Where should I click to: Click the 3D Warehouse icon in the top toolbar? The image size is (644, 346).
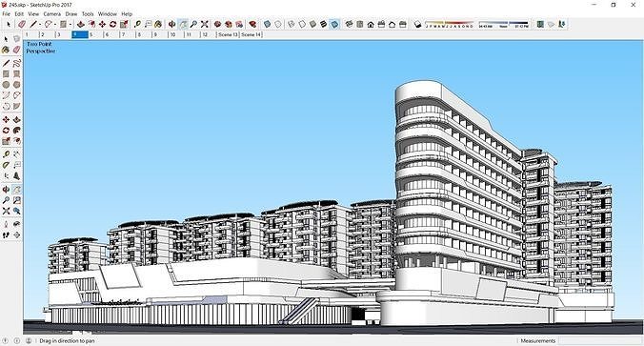[x=217, y=24]
